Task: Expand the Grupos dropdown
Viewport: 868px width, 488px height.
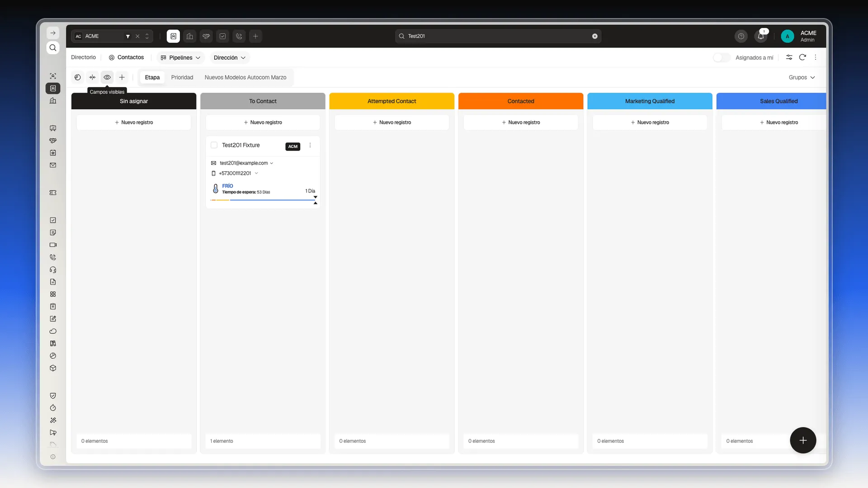Action: coord(802,77)
